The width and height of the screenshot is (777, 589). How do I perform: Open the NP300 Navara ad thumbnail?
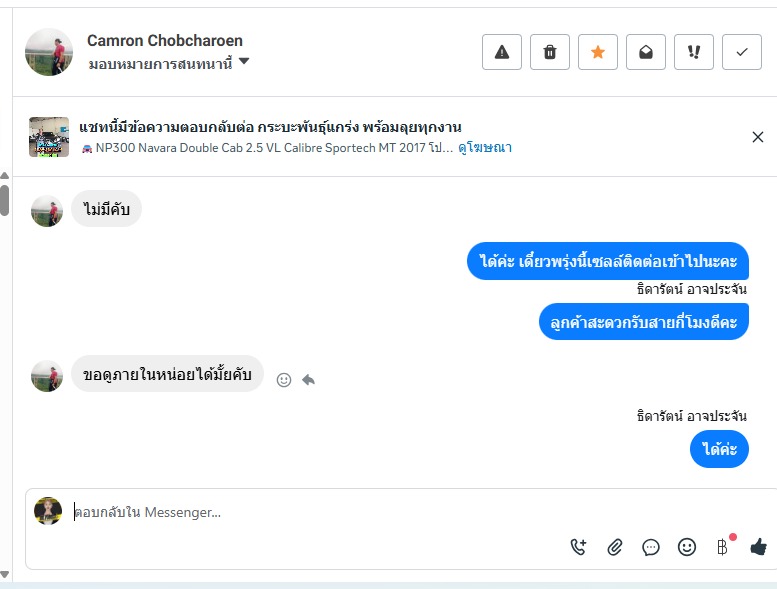click(x=49, y=137)
